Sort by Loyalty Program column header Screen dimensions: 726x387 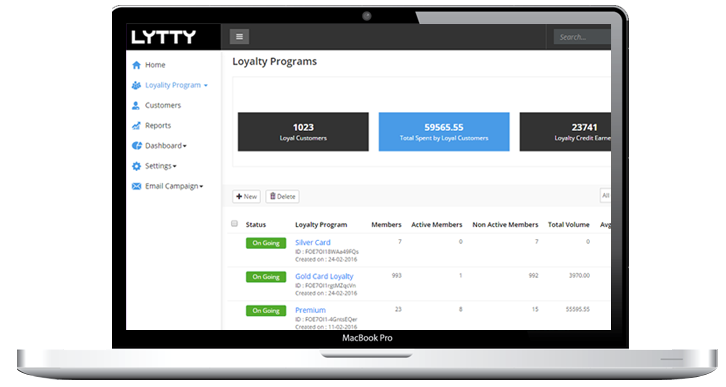tap(321, 225)
